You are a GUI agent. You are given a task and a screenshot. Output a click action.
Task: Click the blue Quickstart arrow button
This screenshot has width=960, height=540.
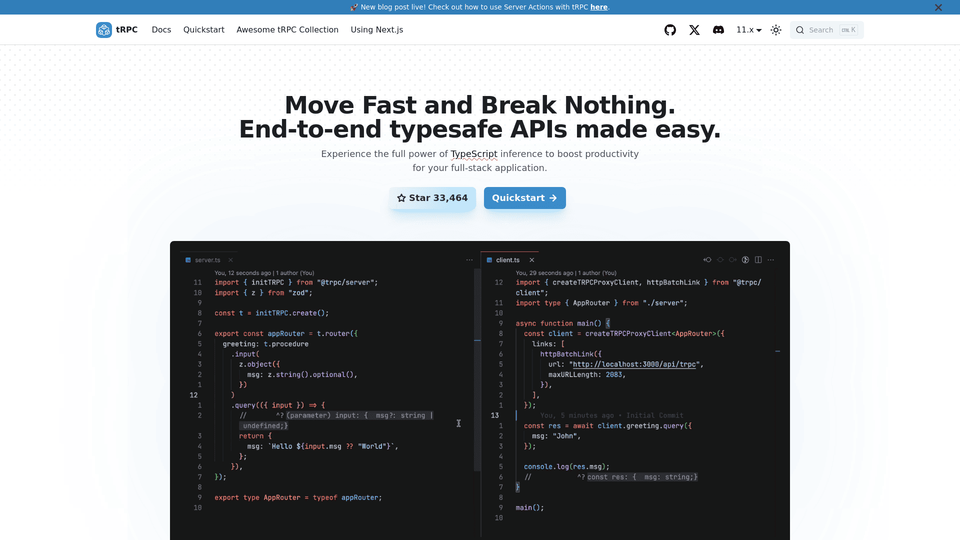coord(525,198)
